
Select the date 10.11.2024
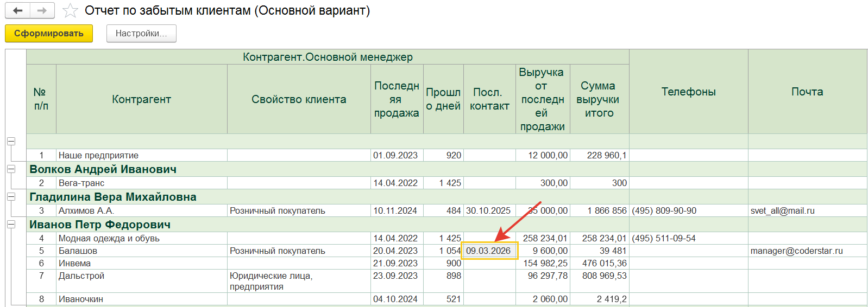coord(397,210)
